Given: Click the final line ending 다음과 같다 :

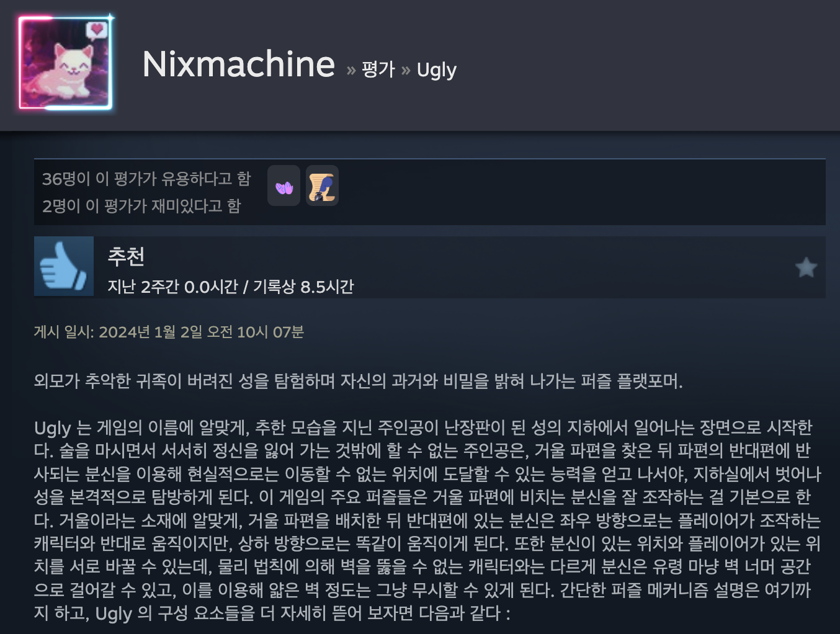Looking at the screenshot, I should tap(272, 613).
